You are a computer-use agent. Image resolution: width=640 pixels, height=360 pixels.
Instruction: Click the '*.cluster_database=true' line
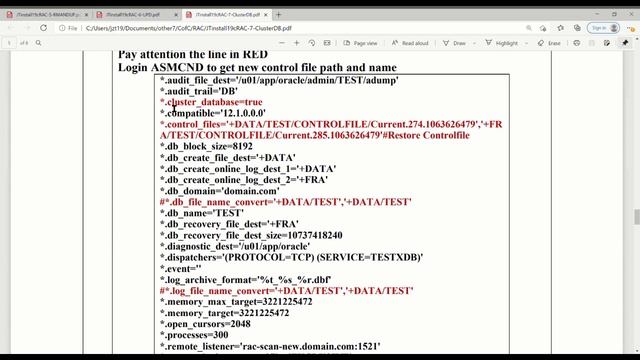pos(211,102)
